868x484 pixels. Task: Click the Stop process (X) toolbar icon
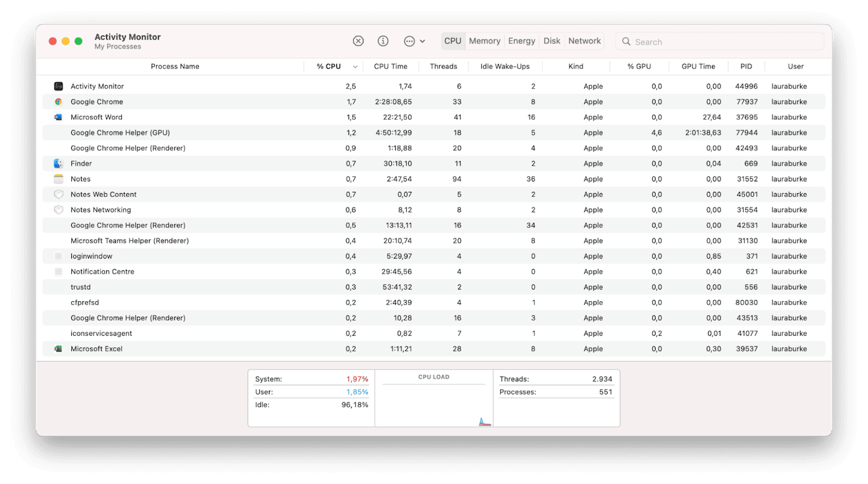[358, 41]
